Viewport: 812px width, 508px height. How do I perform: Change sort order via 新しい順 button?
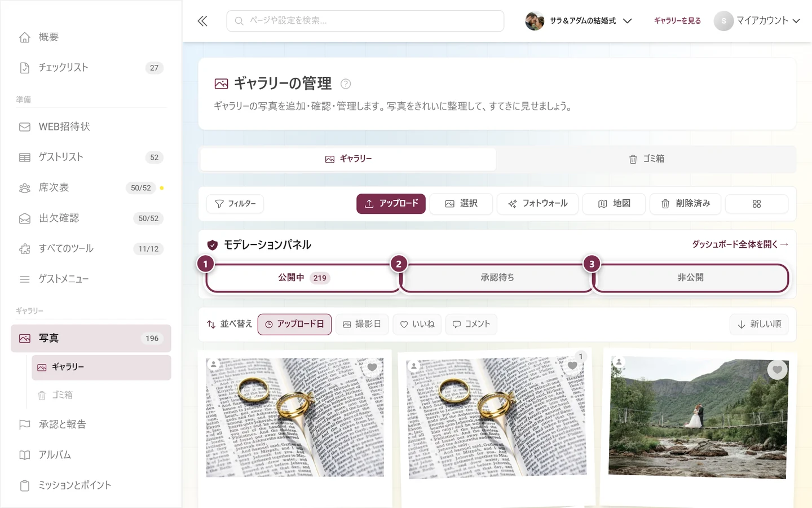759,324
